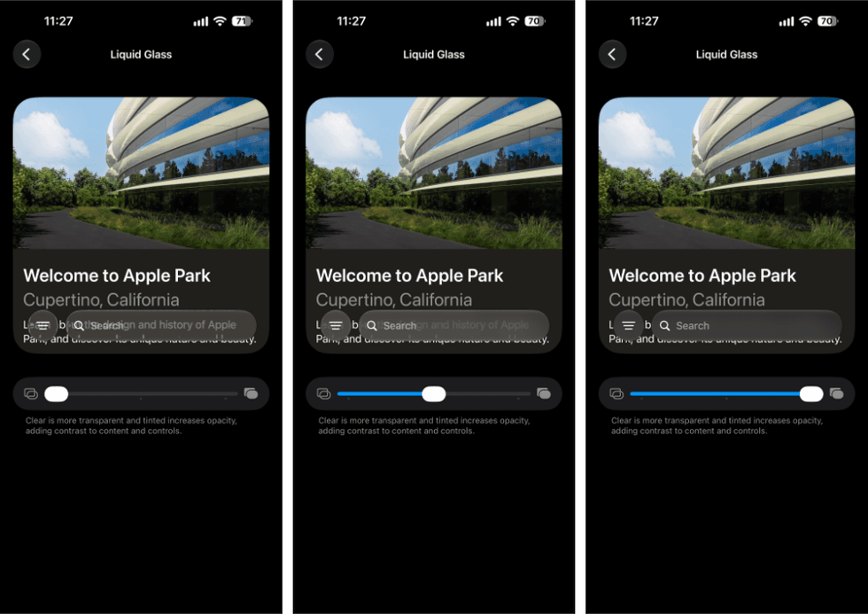Tap the Wi-Fi status icon in the middle screen

pos(513,21)
